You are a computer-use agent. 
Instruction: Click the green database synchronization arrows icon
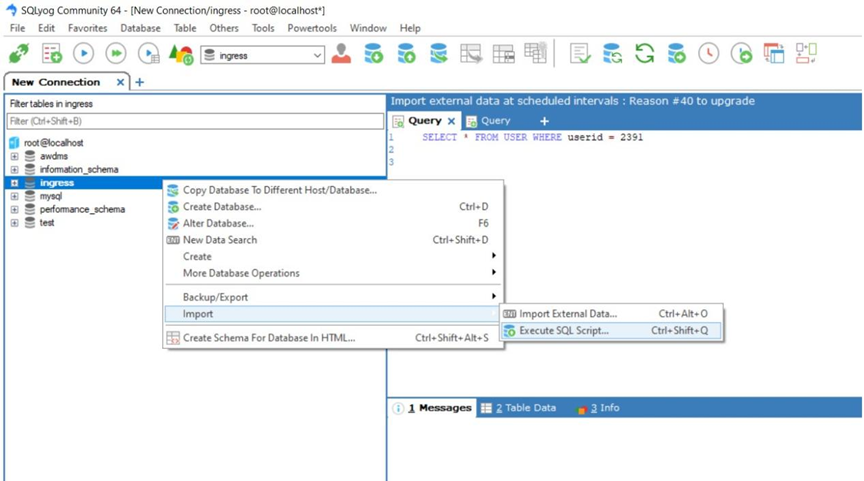tap(644, 54)
